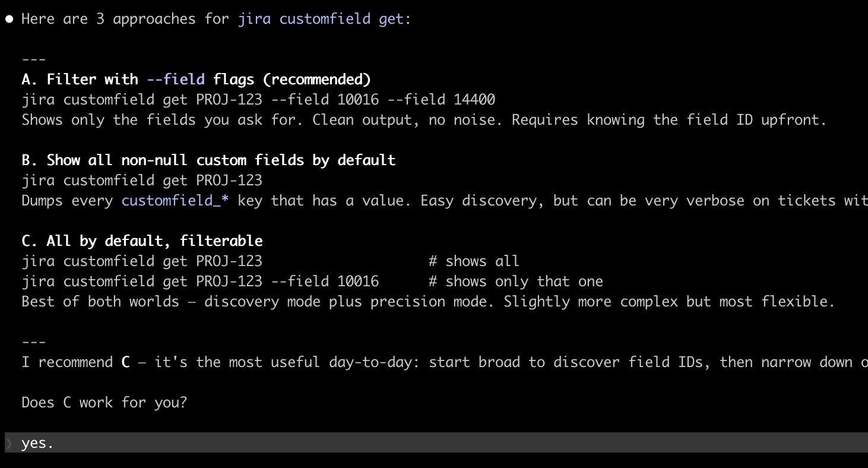Click the '# shows all' comment

pos(474,261)
